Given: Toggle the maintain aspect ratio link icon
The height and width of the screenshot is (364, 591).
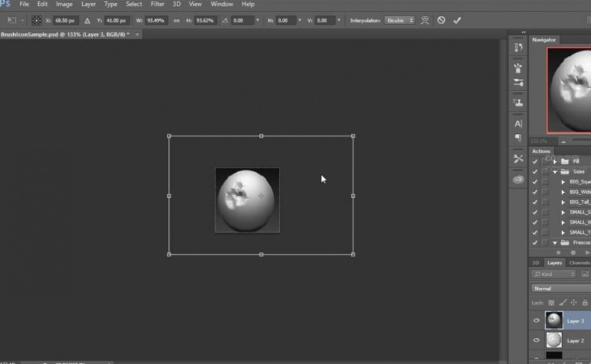Looking at the screenshot, I should click(176, 21).
